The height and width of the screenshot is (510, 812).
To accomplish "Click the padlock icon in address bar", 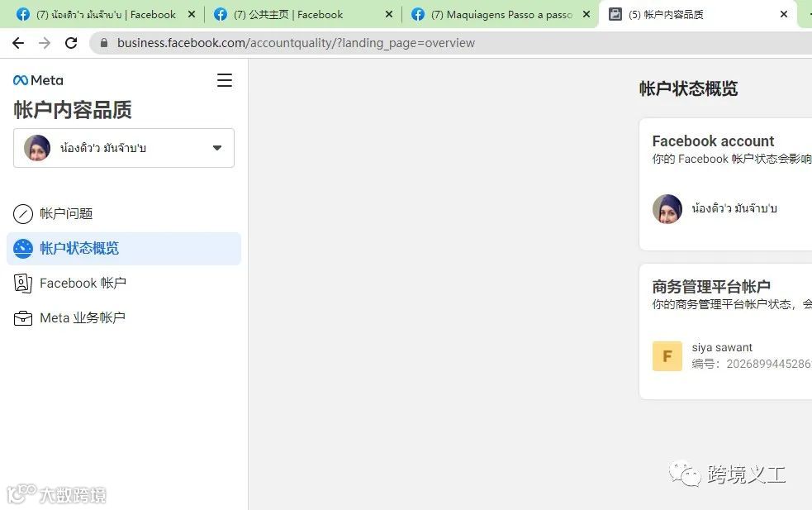I will coord(103,43).
